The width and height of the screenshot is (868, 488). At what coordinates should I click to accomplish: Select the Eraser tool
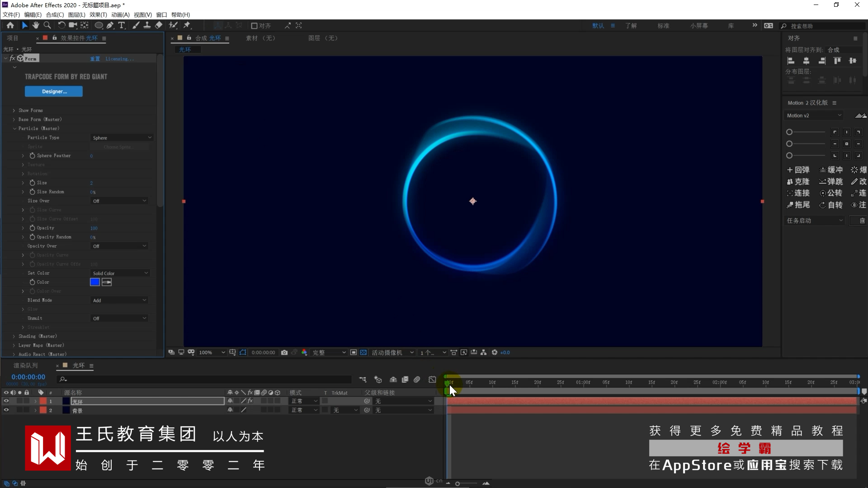point(159,25)
